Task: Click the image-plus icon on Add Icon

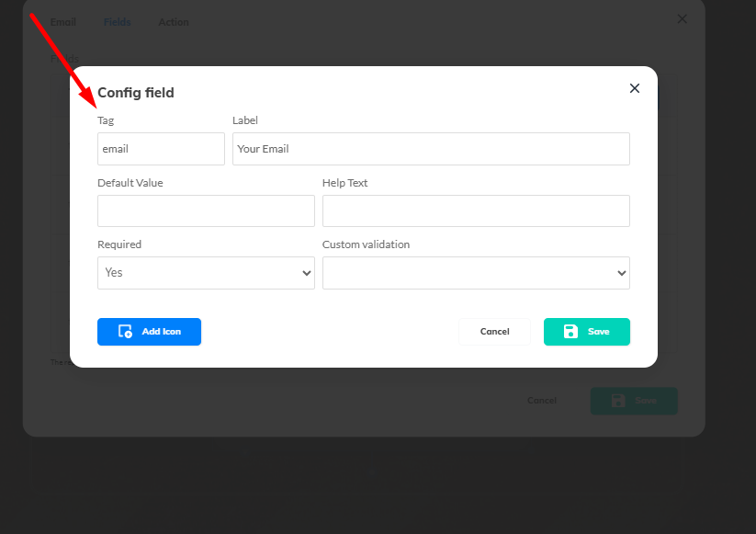Action: pos(125,332)
